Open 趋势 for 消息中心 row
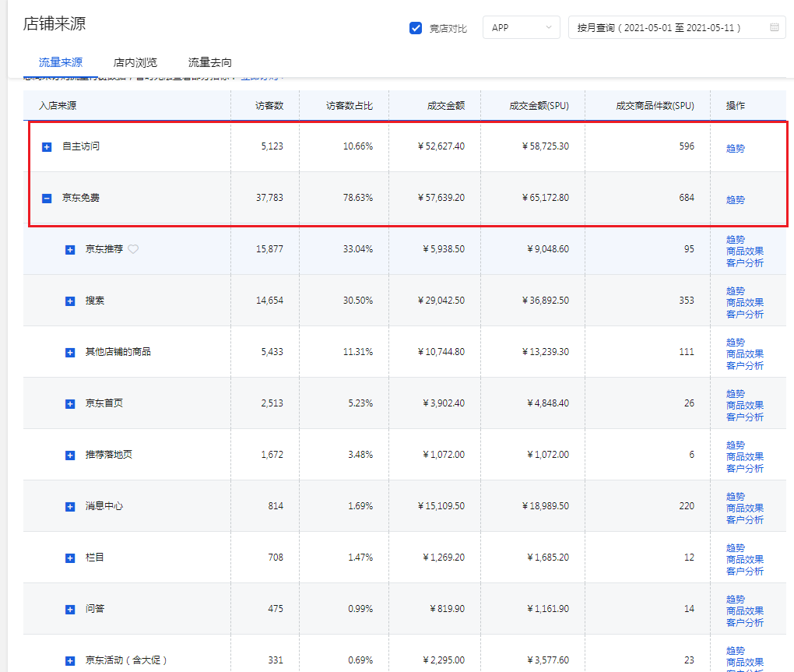 (x=736, y=497)
